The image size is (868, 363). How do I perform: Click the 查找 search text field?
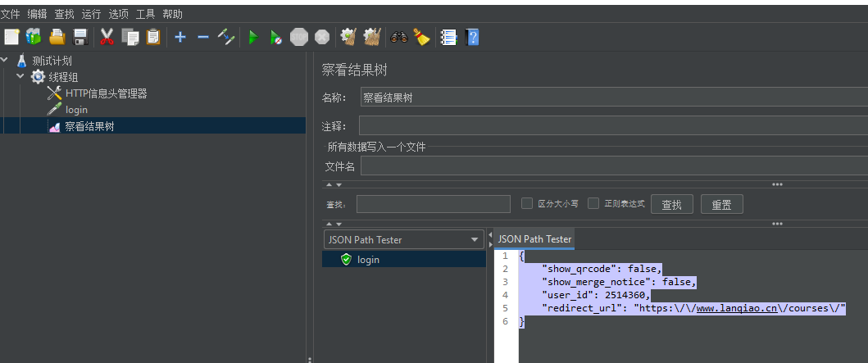click(434, 204)
